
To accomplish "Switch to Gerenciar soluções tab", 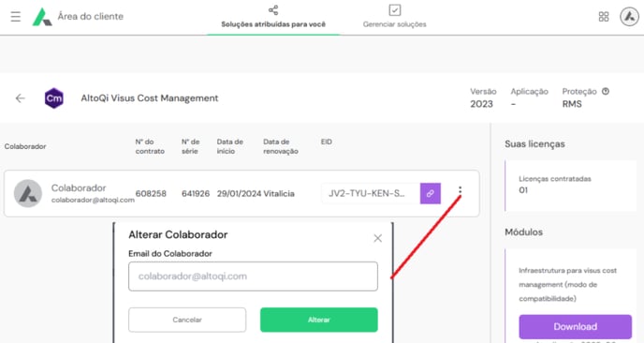I will [x=394, y=17].
